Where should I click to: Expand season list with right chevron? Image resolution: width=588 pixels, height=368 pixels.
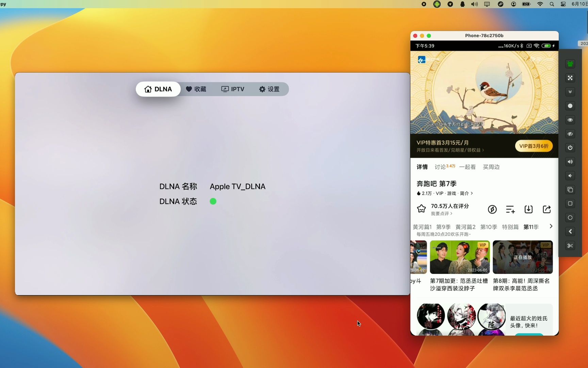[551, 226]
